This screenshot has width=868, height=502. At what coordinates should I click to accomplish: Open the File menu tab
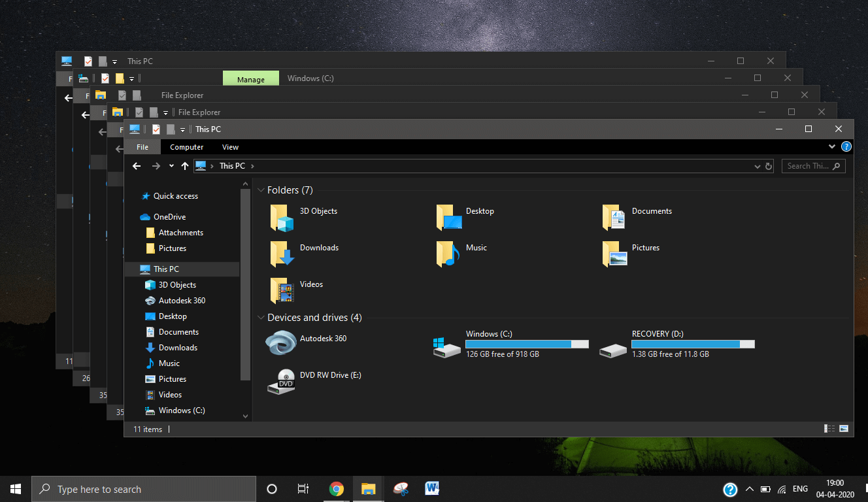coord(142,147)
